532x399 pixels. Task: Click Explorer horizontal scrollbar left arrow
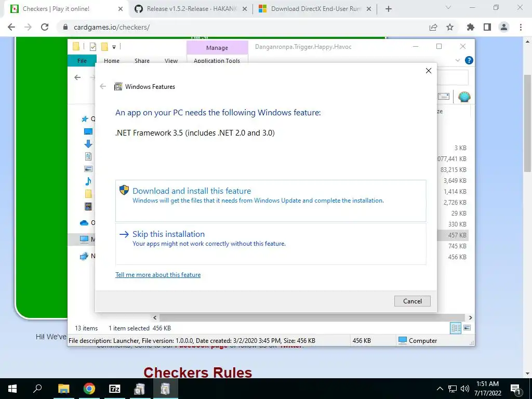(155, 317)
